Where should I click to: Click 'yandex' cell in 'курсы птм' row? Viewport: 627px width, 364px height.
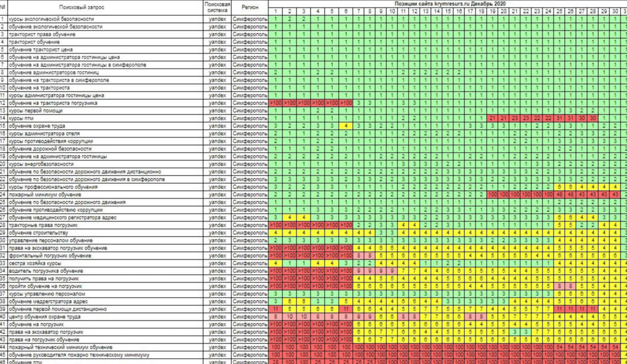218,118
